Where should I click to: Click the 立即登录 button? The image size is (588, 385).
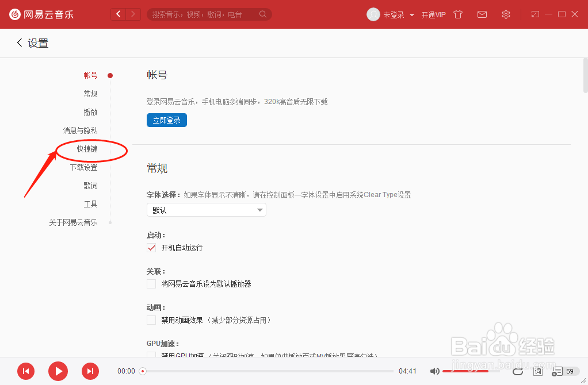[x=166, y=120]
